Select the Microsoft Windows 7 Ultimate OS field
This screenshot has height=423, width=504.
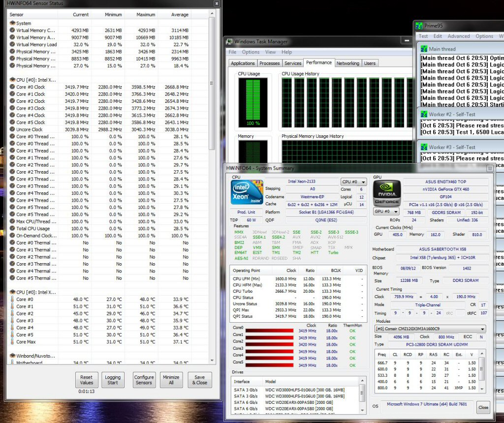[x=427, y=404]
